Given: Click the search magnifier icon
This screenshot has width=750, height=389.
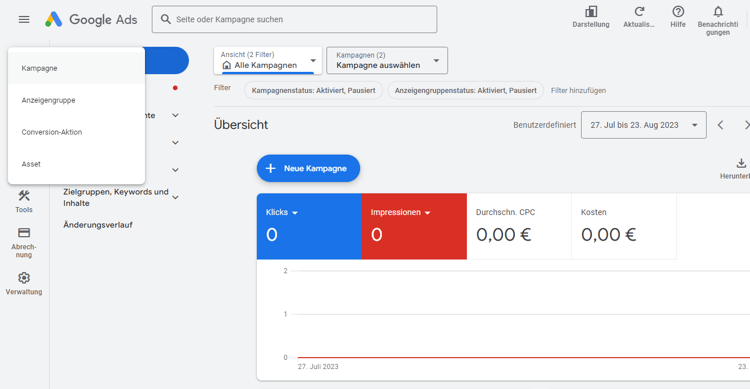Looking at the screenshot, I should pyautogui.click(x=165, y=19).
